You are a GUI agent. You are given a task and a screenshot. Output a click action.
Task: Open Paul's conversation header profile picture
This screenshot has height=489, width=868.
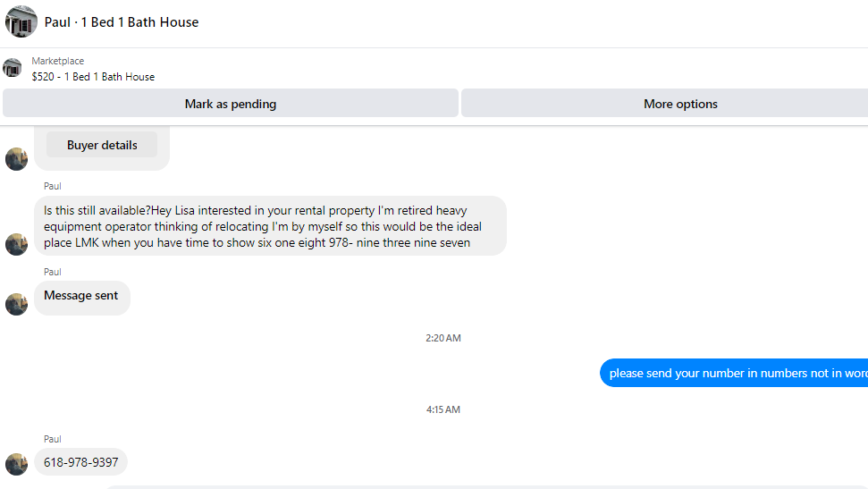21,21
